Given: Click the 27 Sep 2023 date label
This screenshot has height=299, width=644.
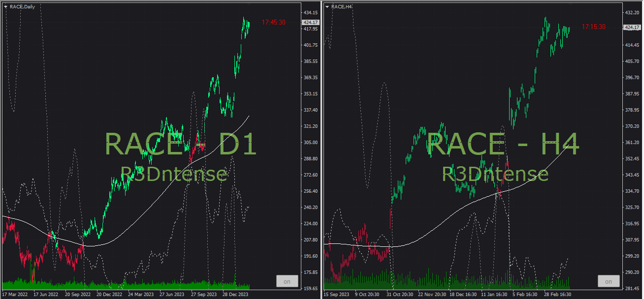Looking at the screenshot, I should [x=204, y=295].
